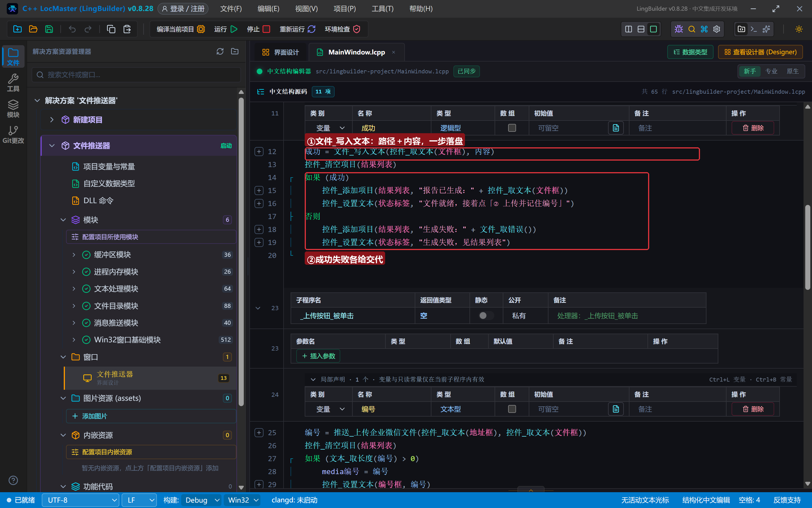
Task: Click the 搜索文件或窗口 search field
Action: click(x=136, y=75)
